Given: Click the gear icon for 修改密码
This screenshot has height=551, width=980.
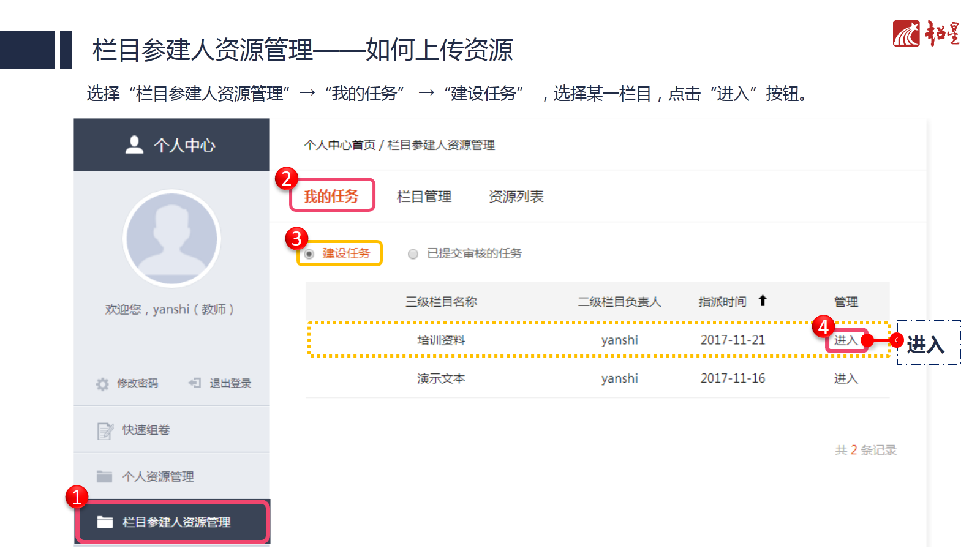Looking at the screenshot, I should point(102,384).
